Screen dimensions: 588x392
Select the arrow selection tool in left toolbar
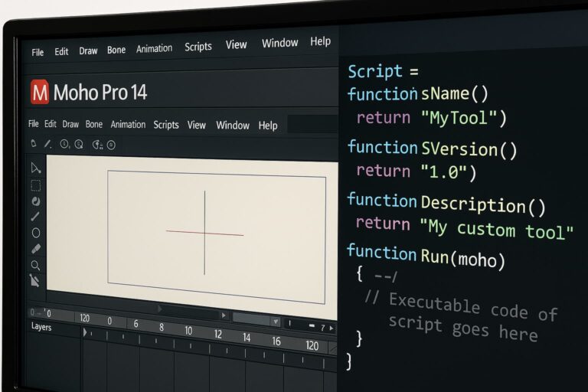coord(35,168)
